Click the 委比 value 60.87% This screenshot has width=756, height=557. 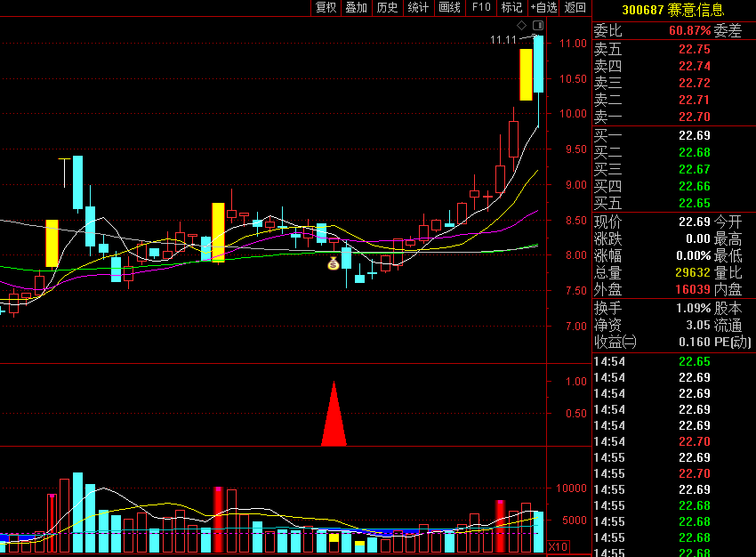tap(689, 30)
